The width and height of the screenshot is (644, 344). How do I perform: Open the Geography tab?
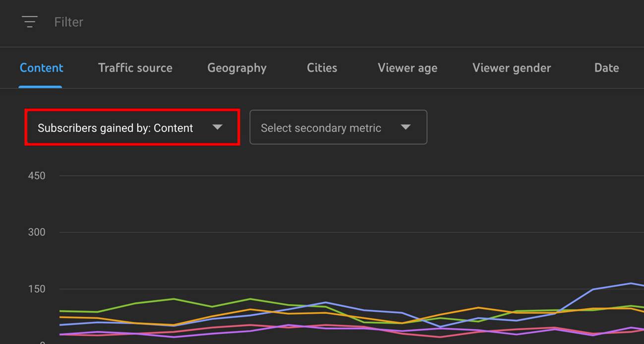[236, 68]
